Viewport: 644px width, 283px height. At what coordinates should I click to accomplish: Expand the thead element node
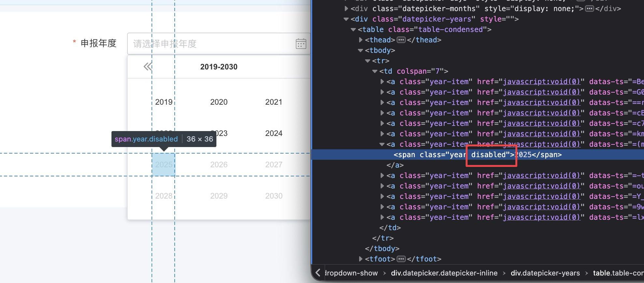tap(360, 40)
